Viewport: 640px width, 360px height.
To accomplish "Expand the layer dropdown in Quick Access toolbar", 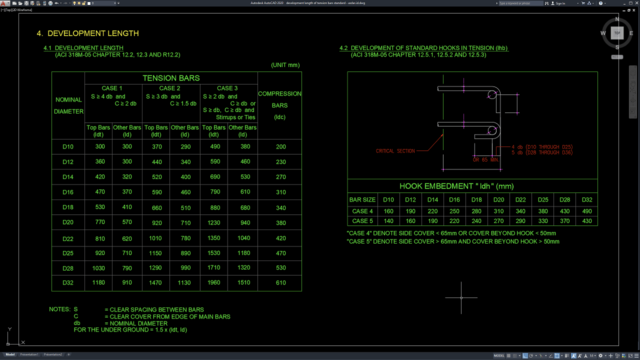I will click(x=115, y=3).
